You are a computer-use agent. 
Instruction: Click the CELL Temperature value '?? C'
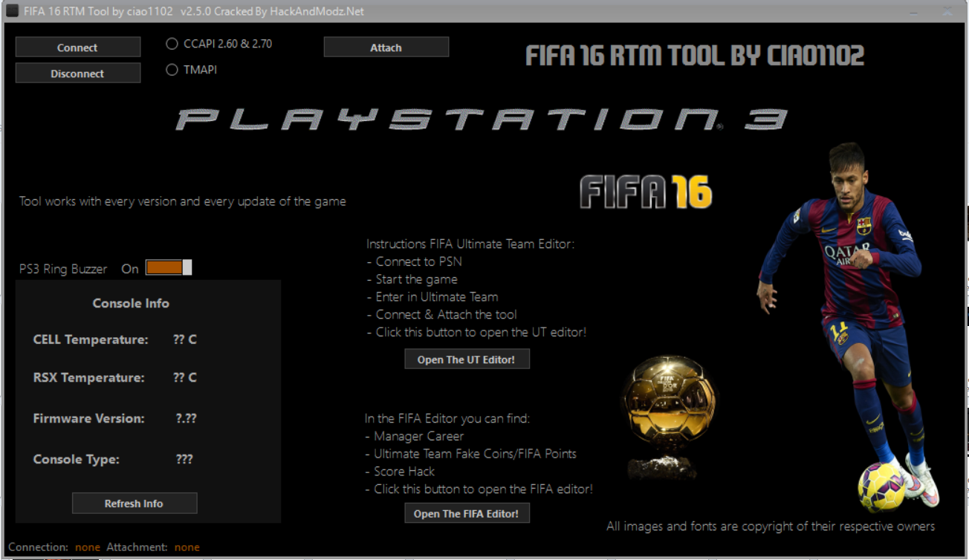[185, 339]
